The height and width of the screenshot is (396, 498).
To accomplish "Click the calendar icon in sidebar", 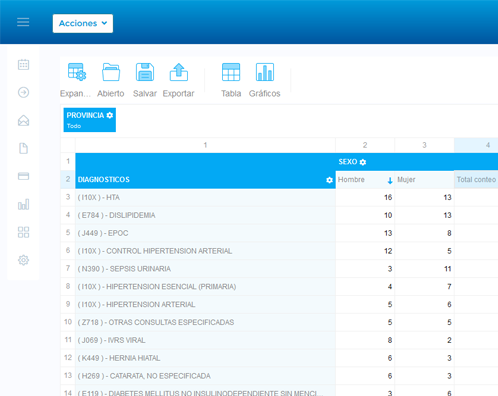I will tap(23, 64).
